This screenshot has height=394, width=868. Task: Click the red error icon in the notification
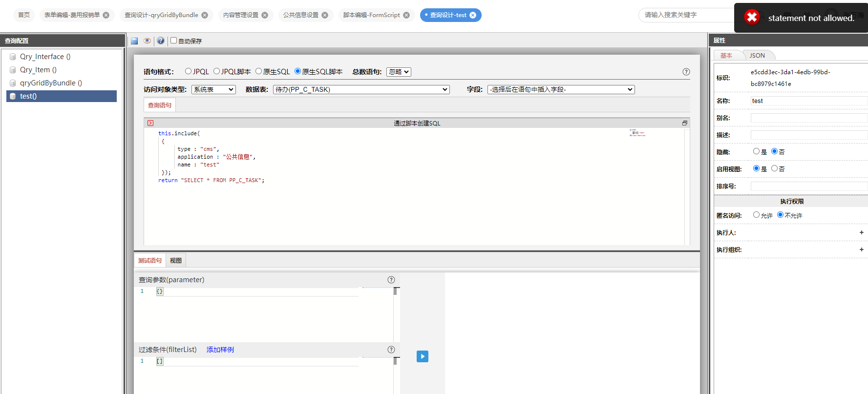click(x=752, y=17)
